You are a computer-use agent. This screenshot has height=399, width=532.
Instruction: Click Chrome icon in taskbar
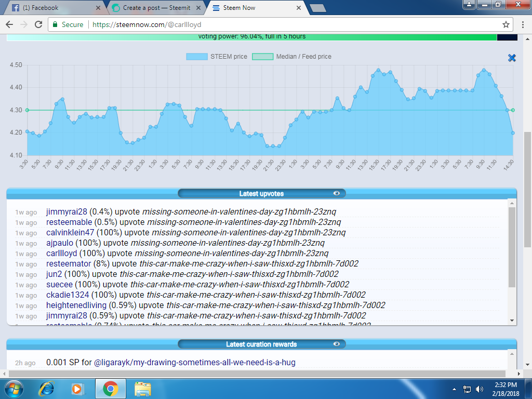(111, 389)
